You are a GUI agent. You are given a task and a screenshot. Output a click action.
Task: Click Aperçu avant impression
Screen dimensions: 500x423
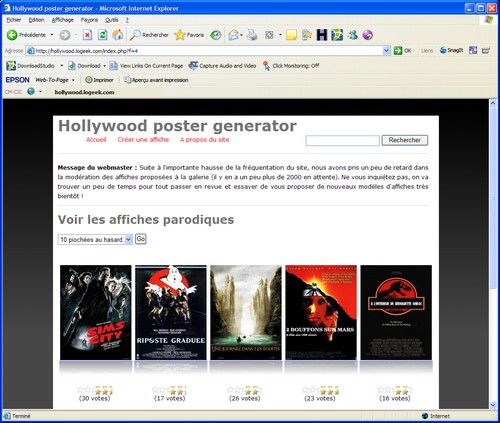[x=156, y=80]
